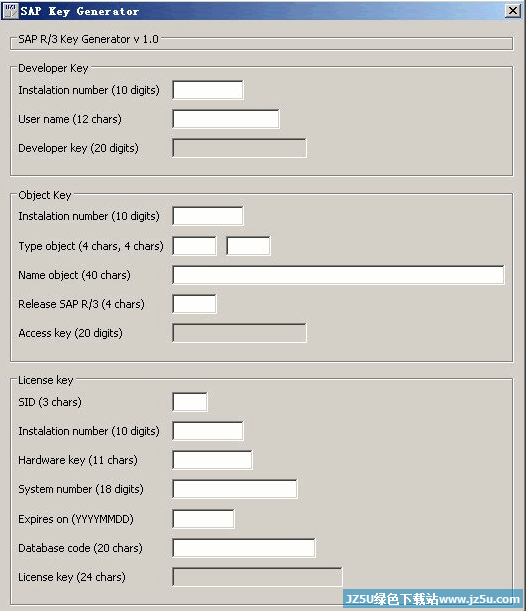
Task: Focus License key installation number field
Action: click(208, 431)
